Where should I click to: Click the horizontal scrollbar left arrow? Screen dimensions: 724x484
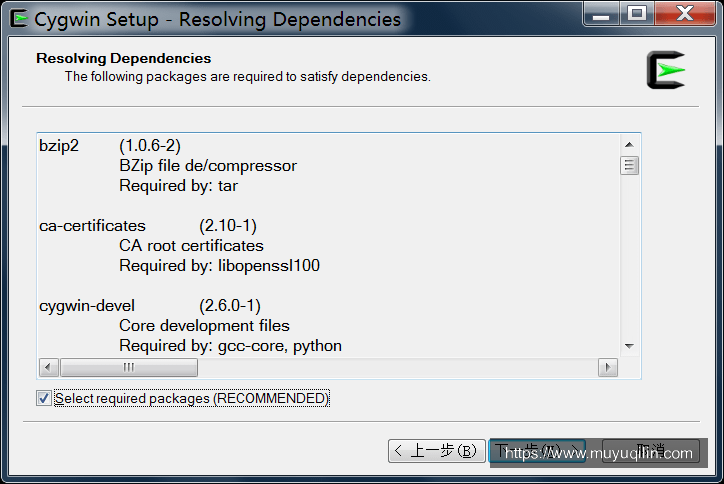point(48,368)
